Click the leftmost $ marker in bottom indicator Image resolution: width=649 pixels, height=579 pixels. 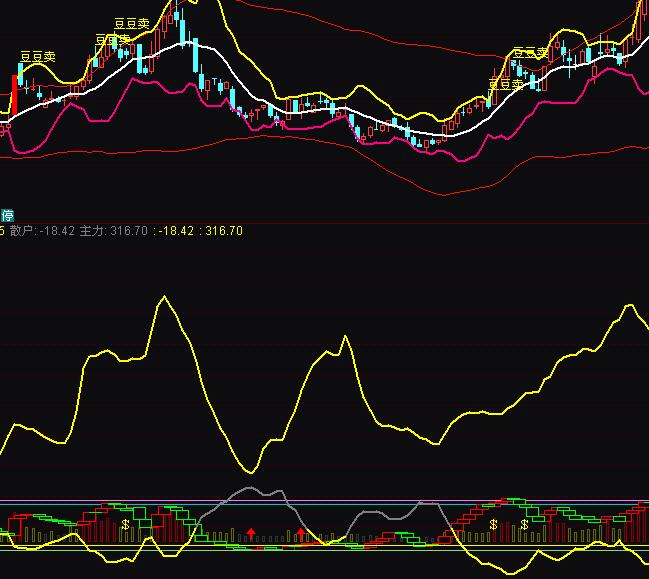[x=125, y=524]
